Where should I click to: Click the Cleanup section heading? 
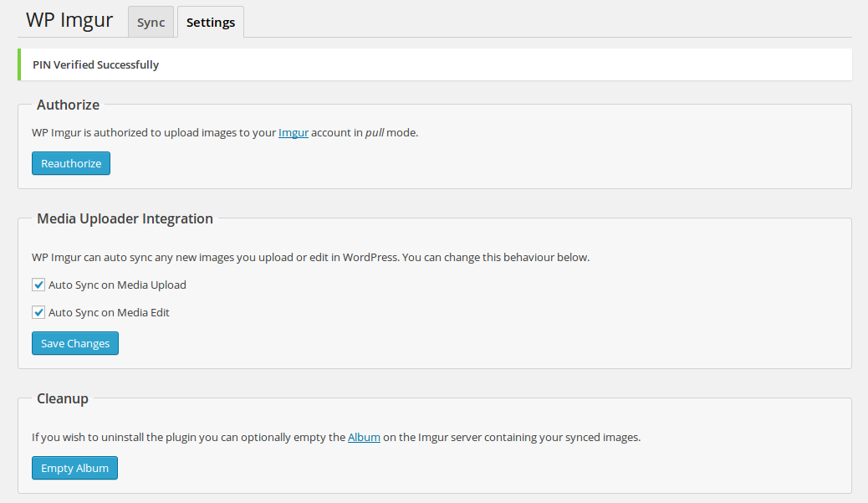[63, 399]
